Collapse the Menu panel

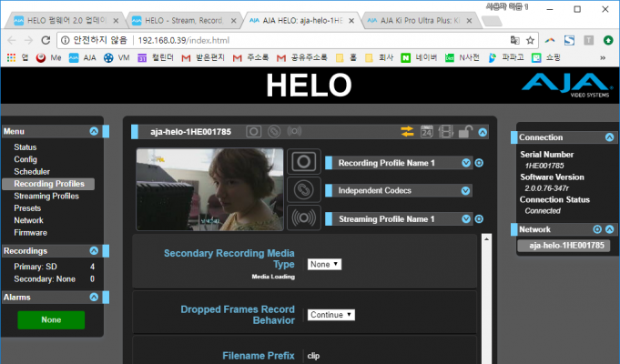[94, 131]
